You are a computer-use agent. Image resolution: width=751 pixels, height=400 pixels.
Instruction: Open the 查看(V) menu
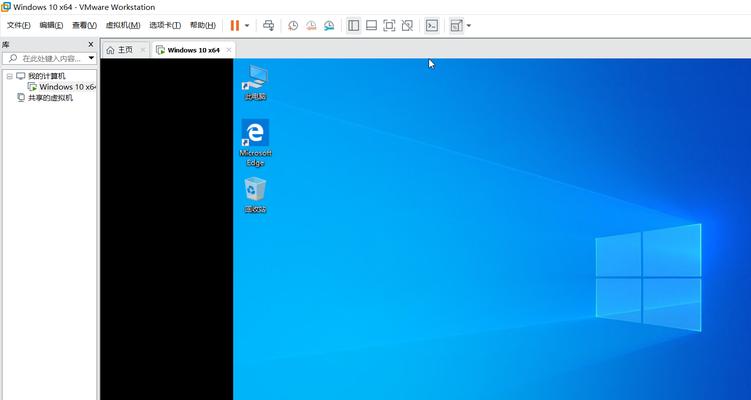point(84,25)
